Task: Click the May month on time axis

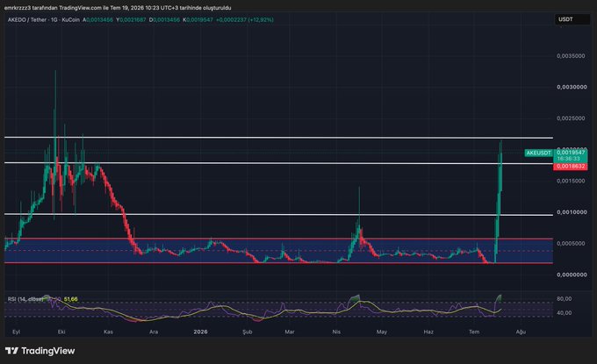Action: 382,332
